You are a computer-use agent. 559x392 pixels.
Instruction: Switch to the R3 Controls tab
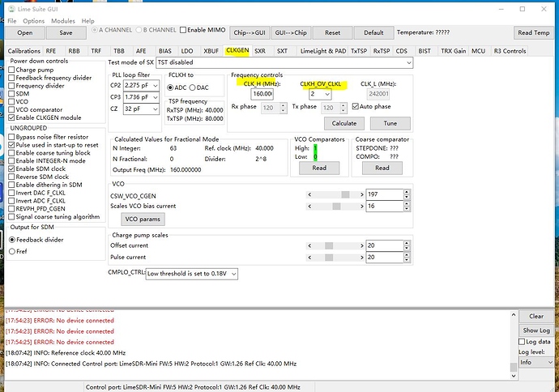(x=510, y=51)
